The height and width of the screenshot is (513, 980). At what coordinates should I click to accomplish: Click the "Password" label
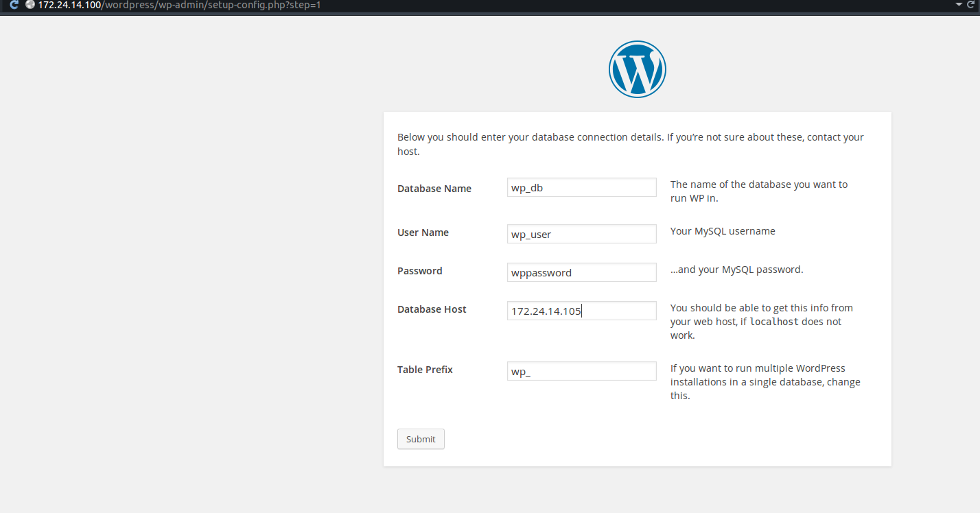click(x=420, y=271)
